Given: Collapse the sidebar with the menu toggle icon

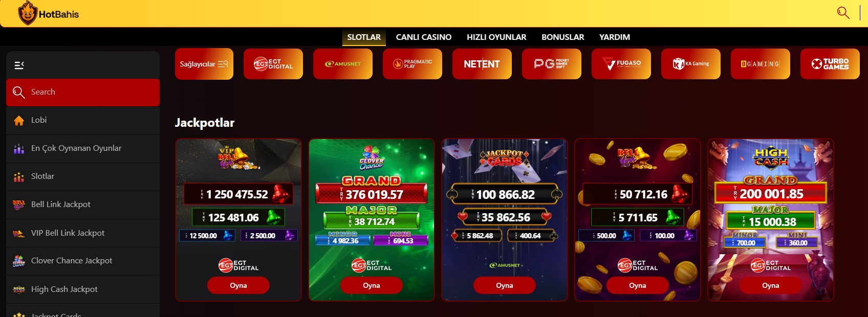Looking at the screenshot, I should click(x=19, y=65).
